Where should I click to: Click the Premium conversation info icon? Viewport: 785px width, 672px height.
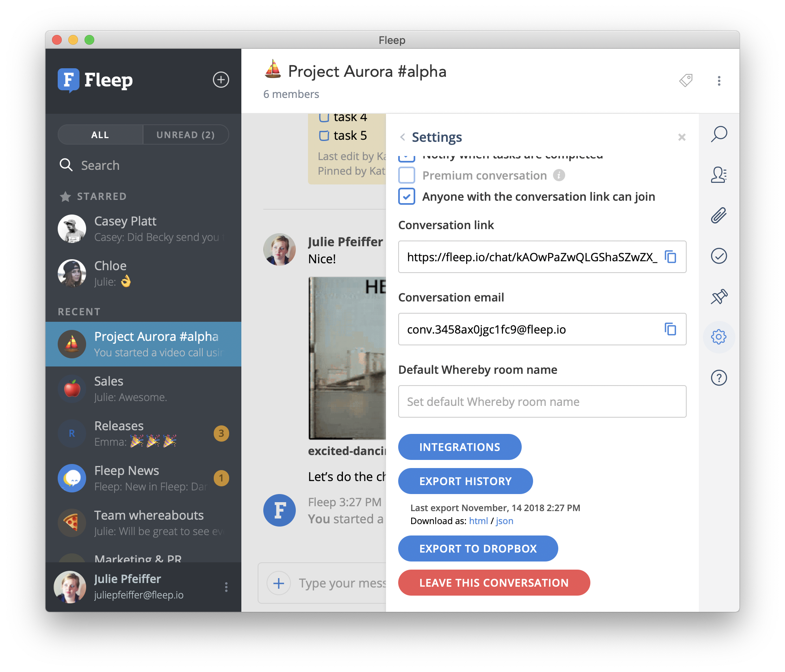(559, 176)
